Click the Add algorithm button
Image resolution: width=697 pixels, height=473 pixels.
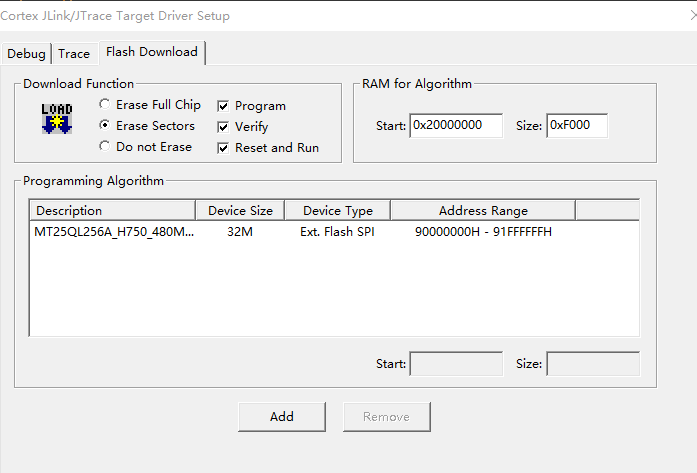(282, 416)
